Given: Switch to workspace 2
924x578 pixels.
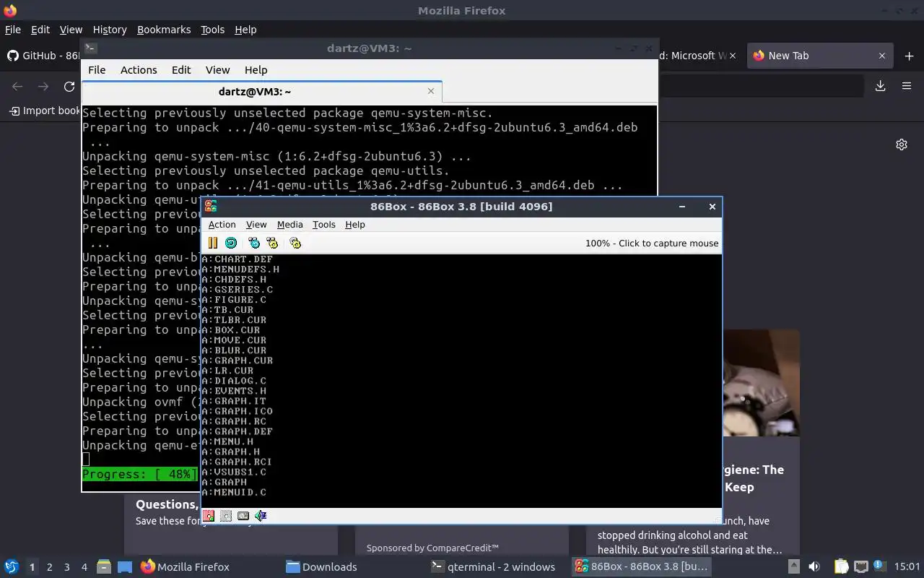Looking at the screenshot, I should point(49,567).
